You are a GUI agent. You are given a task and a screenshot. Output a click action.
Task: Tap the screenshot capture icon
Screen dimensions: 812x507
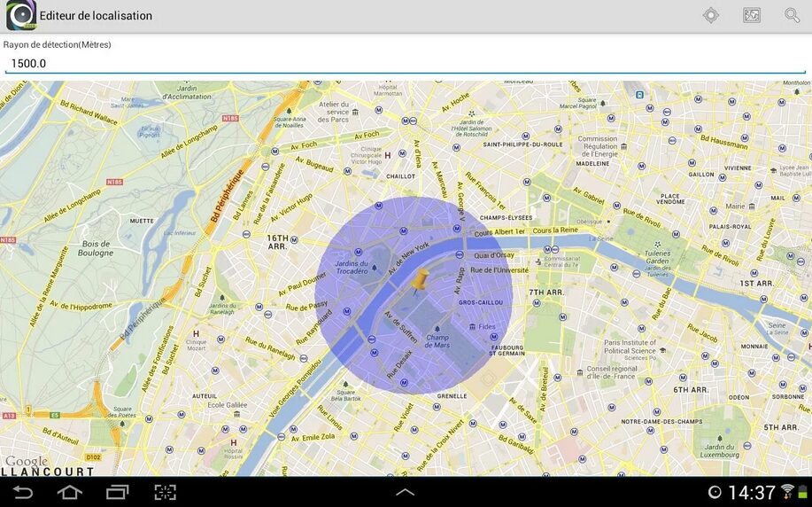(x=165, y=492)
